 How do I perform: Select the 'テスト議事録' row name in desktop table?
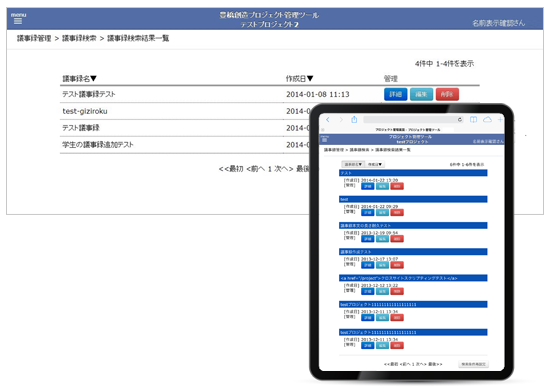click(81, 128)
